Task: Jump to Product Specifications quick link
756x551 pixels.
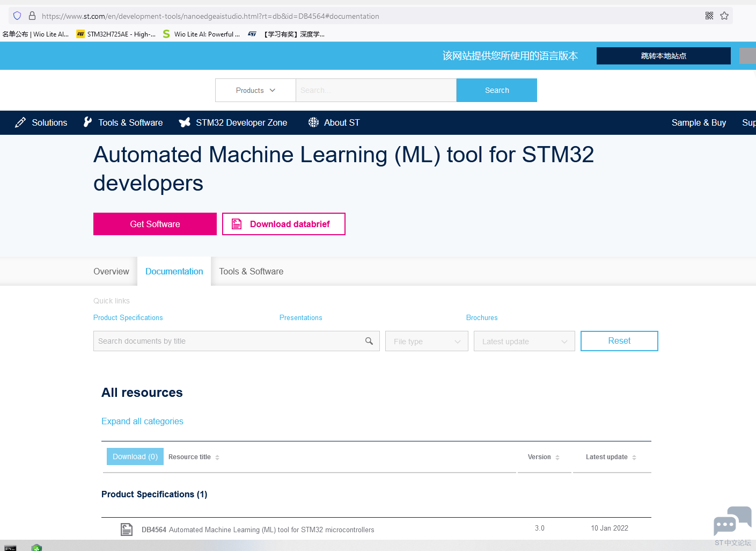Action: click(128, 317)
